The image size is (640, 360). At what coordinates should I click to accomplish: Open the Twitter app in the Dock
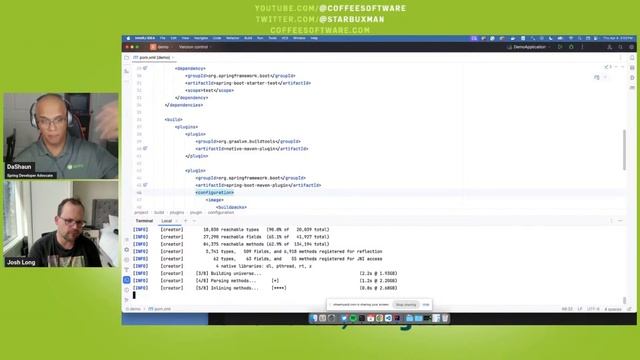coord(344,318)
